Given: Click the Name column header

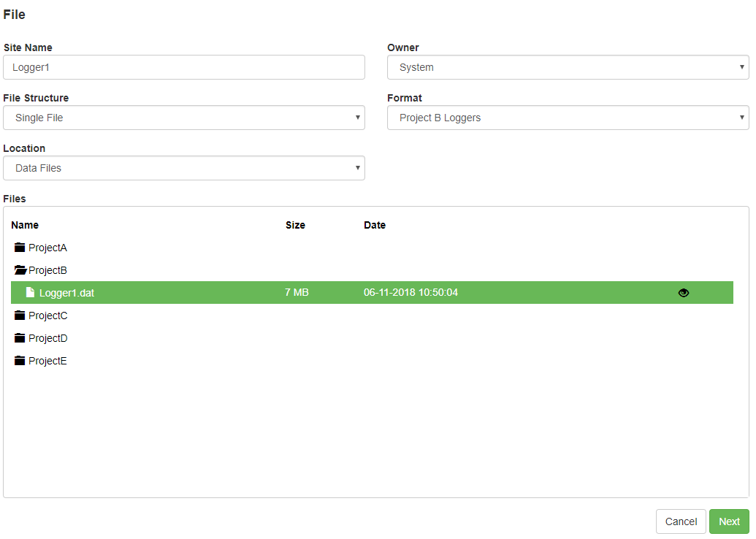Looking at the screenshot, I should point(25,225).
